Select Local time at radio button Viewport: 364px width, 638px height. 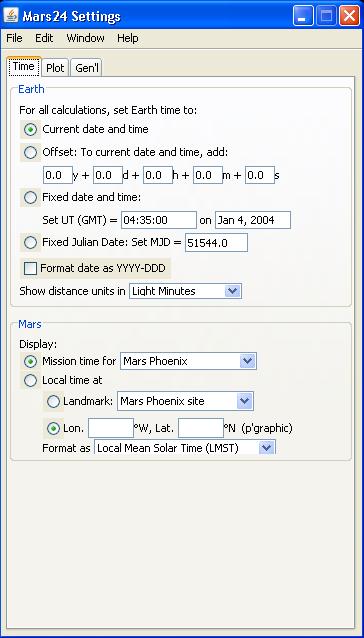coord(31,380)
